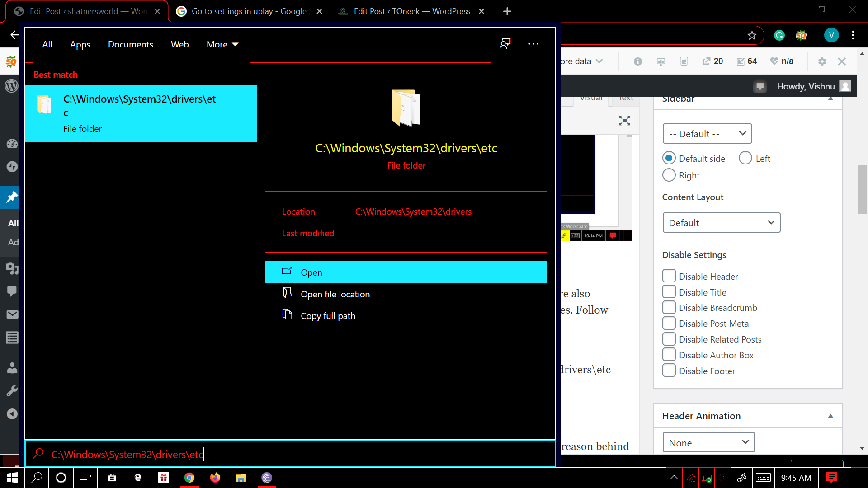
Task: Open Tools wrench in WordPress sidebar
Action: (x=12, y=391)
